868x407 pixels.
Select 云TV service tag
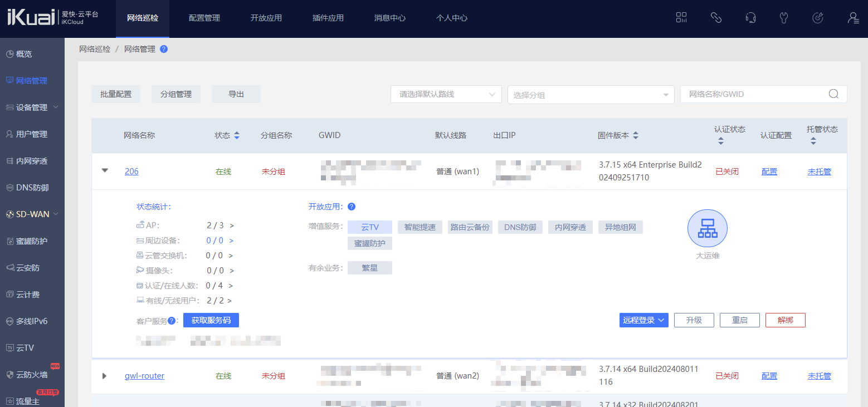coord(370,227)
